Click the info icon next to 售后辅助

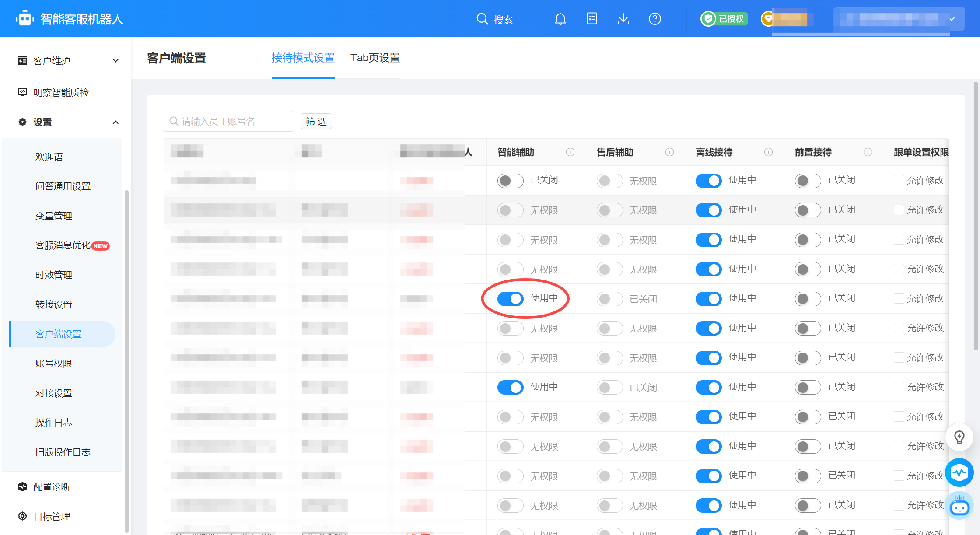point(669,152)
